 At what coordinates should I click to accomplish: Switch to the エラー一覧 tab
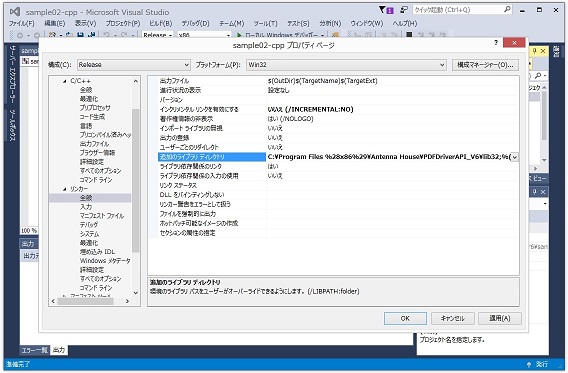pyautogui.click(x=34, y=350)
